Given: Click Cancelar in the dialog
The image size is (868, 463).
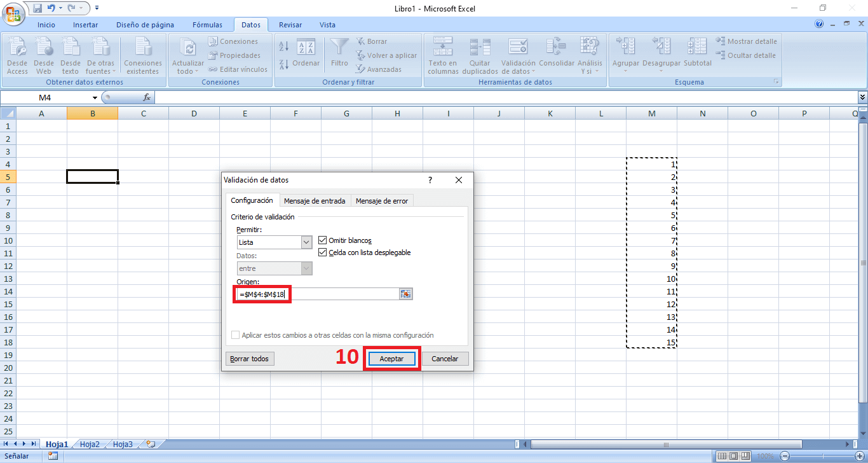Looking at the screenshot, I should point(445,359).
